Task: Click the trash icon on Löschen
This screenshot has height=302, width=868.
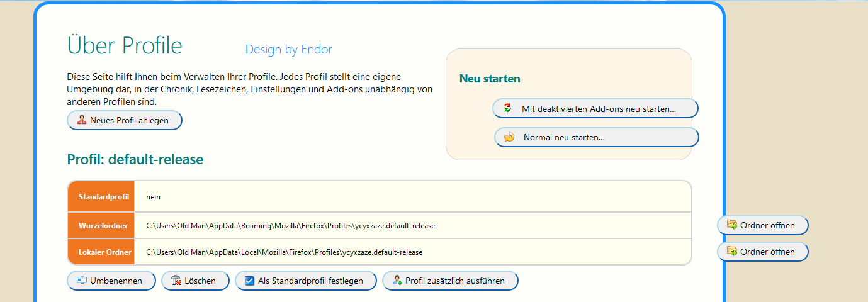Action: pyautogui.click(x=176, y=281)
